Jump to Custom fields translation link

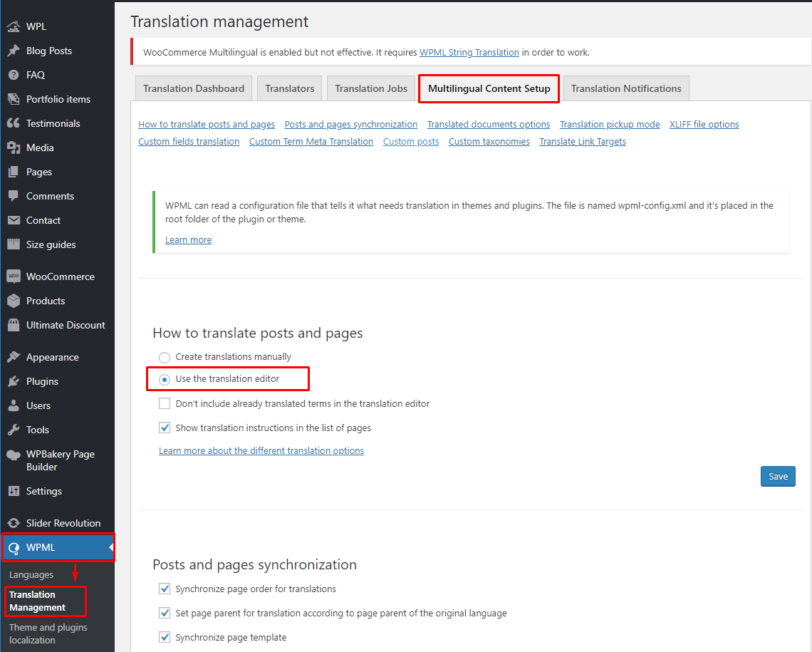coord(189,141)
